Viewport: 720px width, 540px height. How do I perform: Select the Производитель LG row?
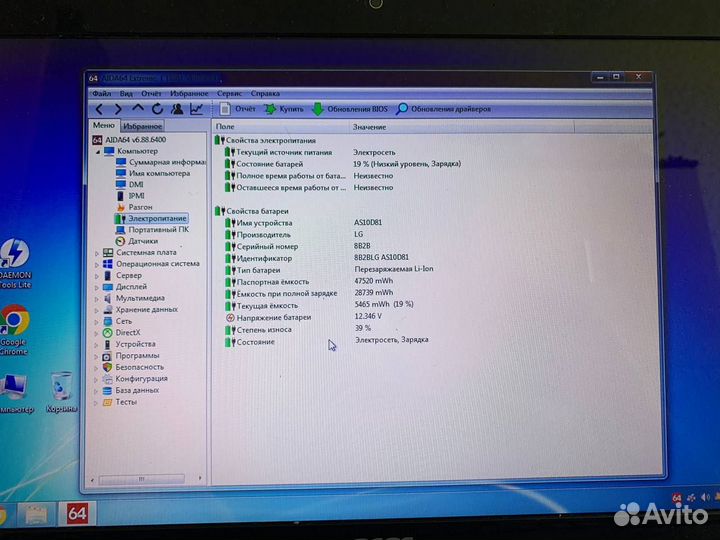coord(294,235)
